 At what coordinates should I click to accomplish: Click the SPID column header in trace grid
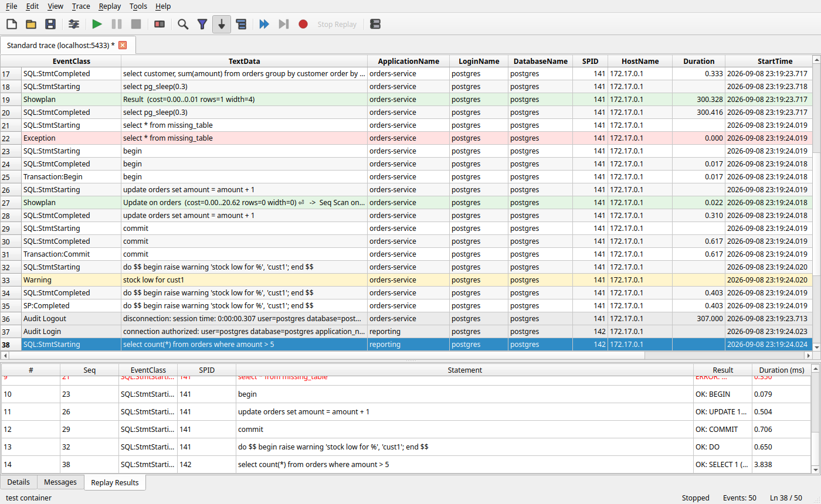(590, 61)
